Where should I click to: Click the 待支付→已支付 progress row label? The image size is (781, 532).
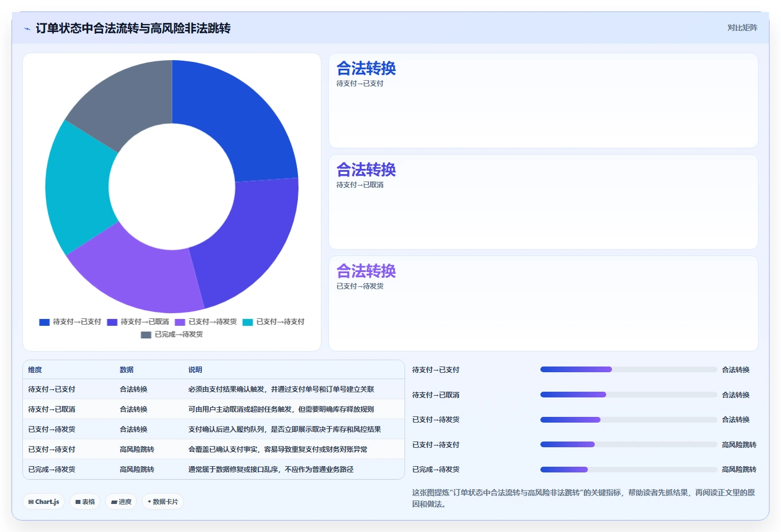436,370
